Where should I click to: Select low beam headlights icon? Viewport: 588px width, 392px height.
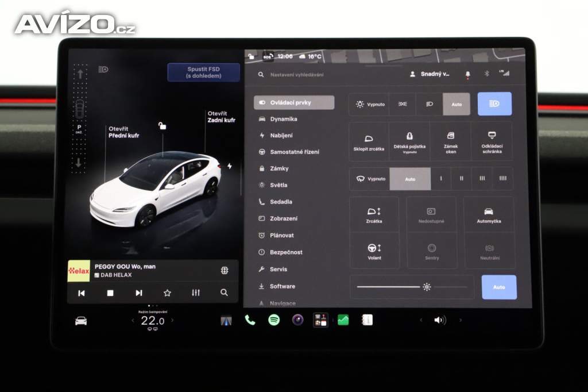pos(430,104)
